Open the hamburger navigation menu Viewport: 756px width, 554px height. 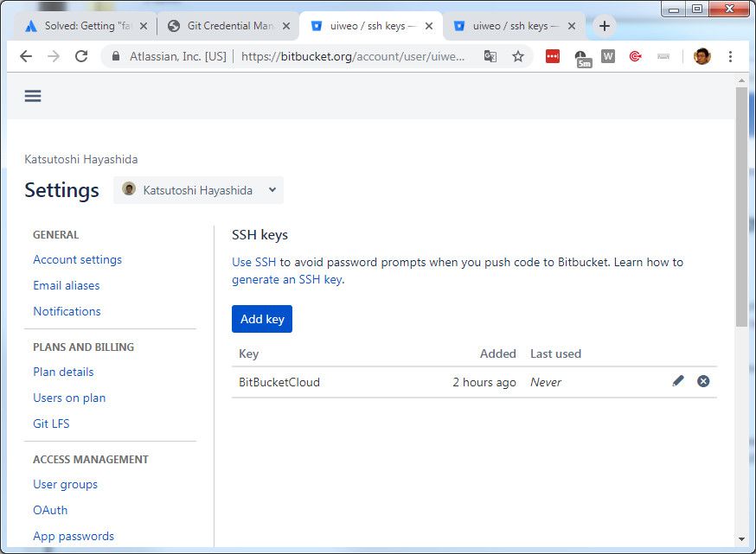[33, 96]
